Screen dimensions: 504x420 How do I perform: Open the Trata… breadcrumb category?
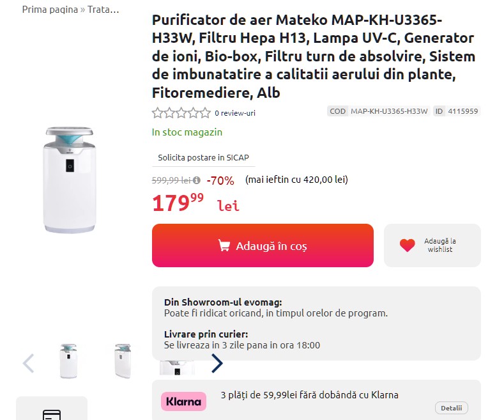tap(103, 10)
